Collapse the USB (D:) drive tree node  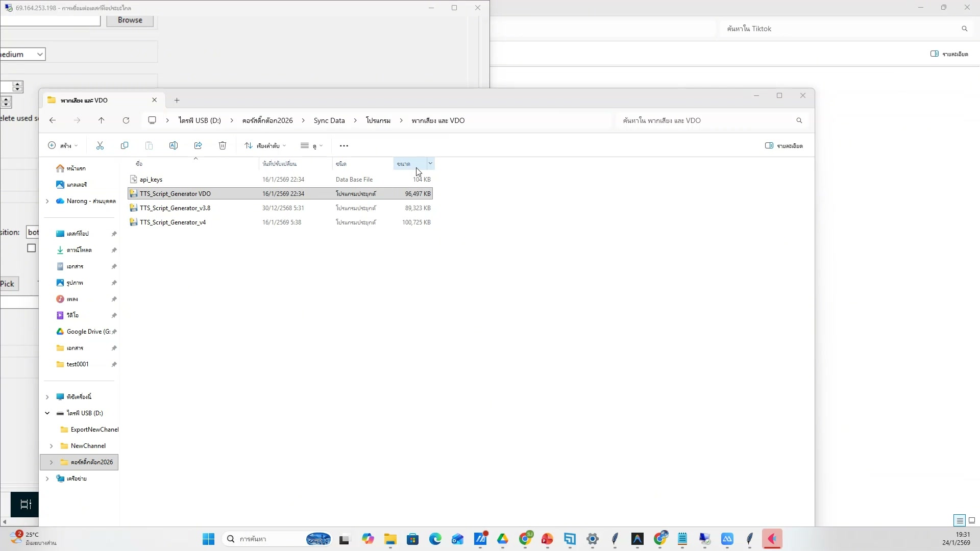pos(47,413)
